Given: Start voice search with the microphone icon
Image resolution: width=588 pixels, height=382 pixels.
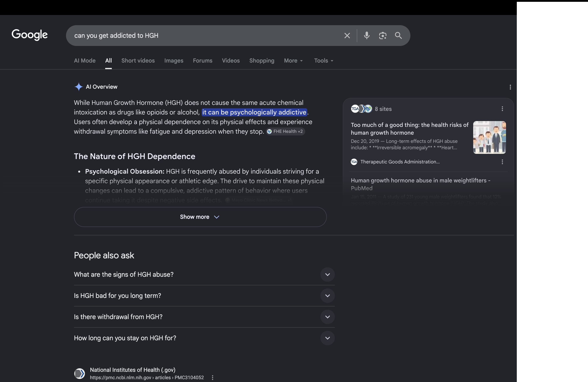Looking at the screenshot, I should coord(367,36).
